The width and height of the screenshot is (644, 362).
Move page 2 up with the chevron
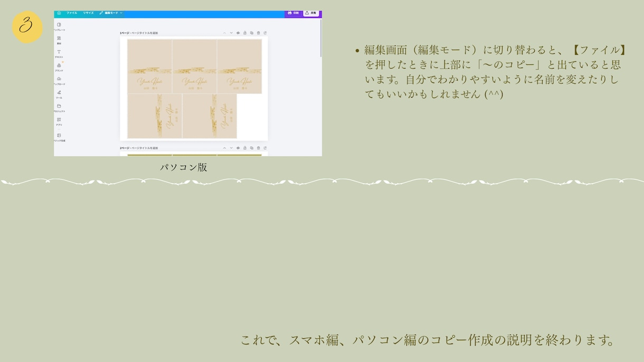[224, 148]
